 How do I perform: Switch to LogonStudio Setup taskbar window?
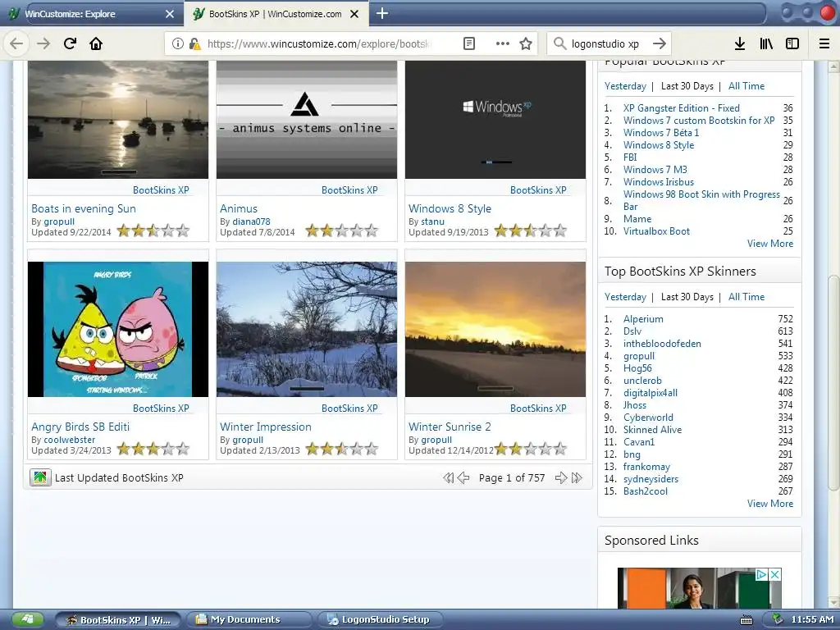click(x=381, y=620)
